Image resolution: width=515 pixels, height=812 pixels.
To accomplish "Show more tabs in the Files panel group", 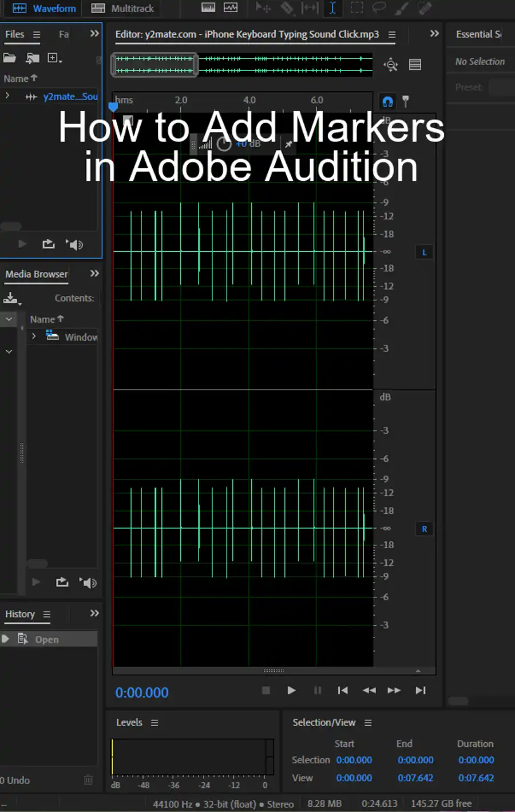I will tap(94, 34).
